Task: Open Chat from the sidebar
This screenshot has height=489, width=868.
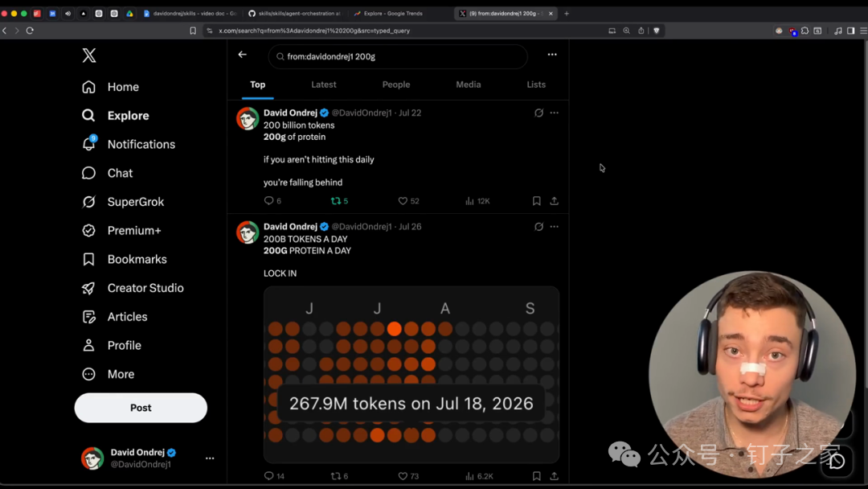Action: (x=107, y=174)
